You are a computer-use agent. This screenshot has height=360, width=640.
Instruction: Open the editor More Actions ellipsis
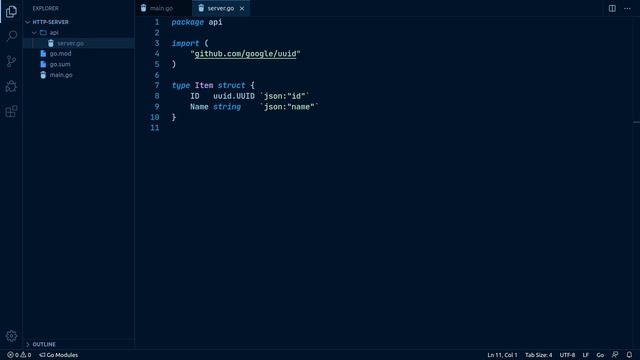(x=627, y=8)
